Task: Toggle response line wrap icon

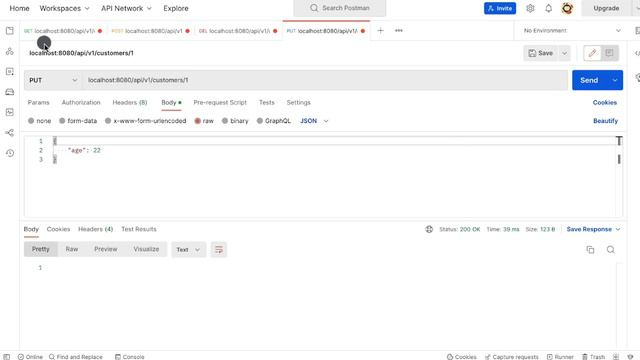Action: 219,249
